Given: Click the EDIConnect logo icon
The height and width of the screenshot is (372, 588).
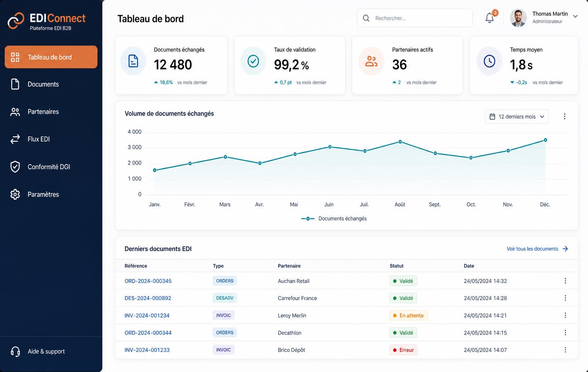Looking at the screenshot, I should (16, 21).
